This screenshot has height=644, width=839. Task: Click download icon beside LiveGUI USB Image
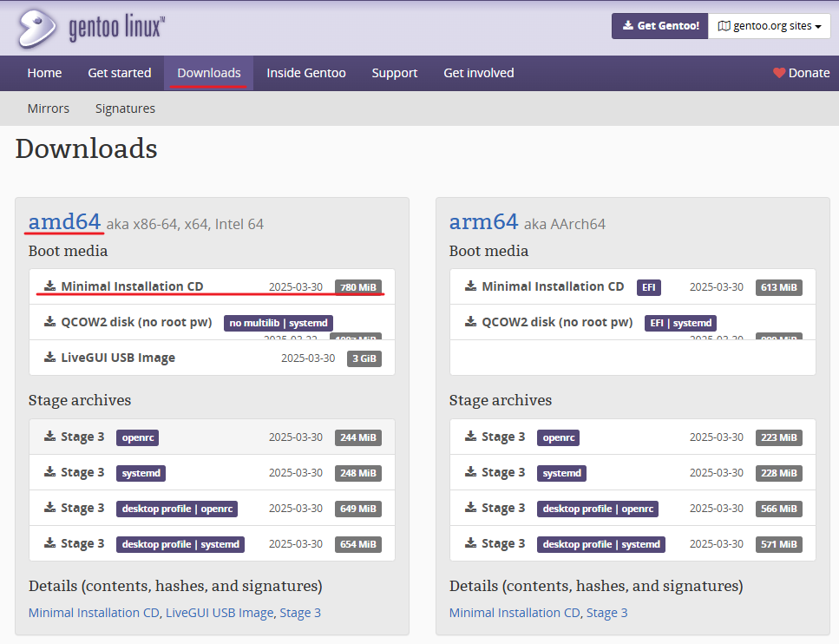pos(49,357)
